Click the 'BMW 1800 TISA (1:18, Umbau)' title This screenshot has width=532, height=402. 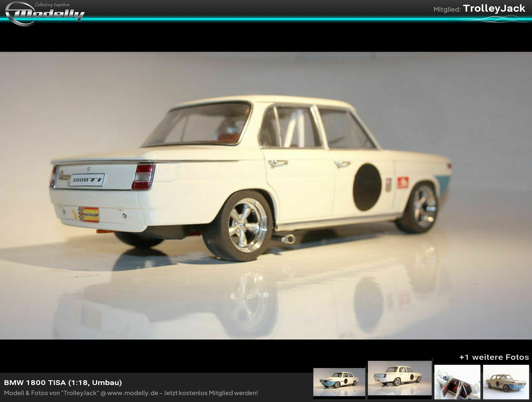[63, 383]
